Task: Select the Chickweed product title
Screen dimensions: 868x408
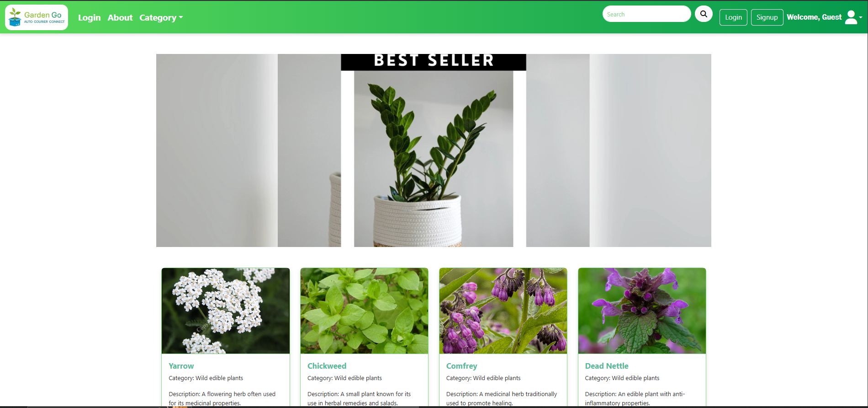Action: [327, 366]
